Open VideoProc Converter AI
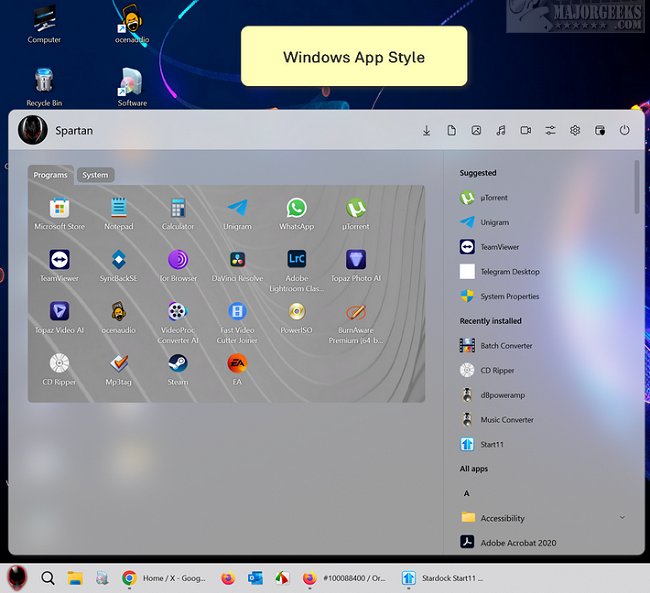650x593 pixels. click(x=178, y=323)
